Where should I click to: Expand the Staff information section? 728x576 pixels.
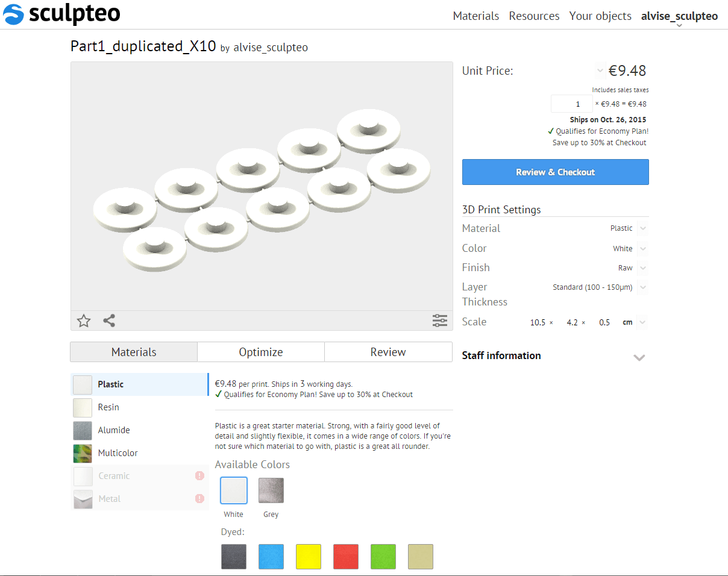(639, 357)
